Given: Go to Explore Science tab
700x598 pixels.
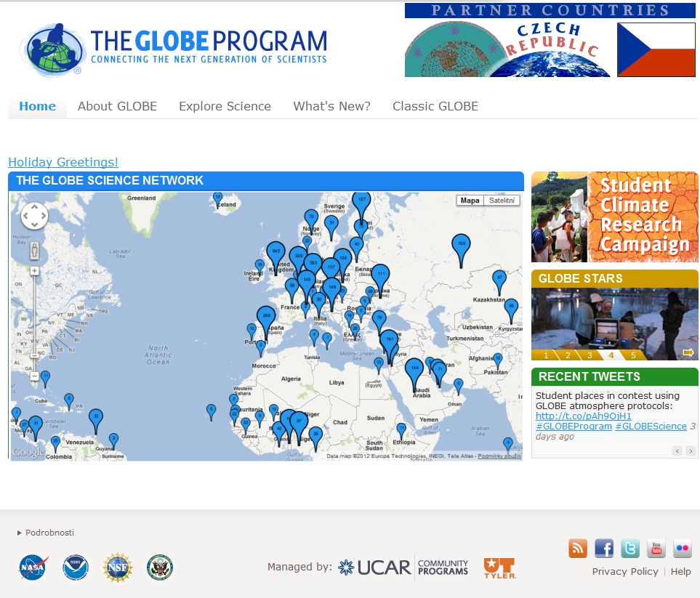Looking at the screenshot, I should coord(225,106).
